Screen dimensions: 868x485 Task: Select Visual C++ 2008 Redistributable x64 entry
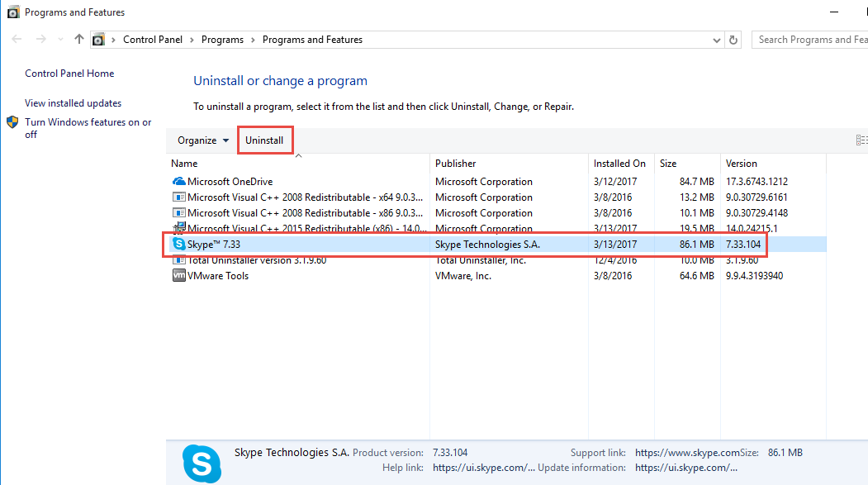[x=305, y=197]
